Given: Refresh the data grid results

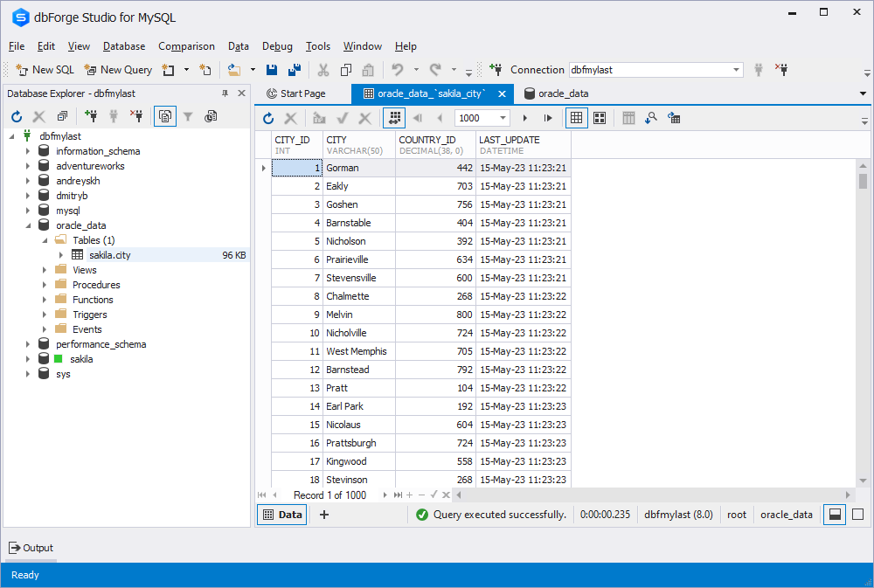Looking at the screenshot, I should coord(268,118).
